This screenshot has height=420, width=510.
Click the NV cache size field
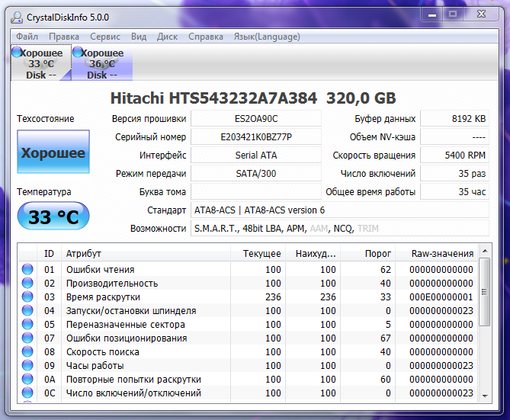(454, 137)
